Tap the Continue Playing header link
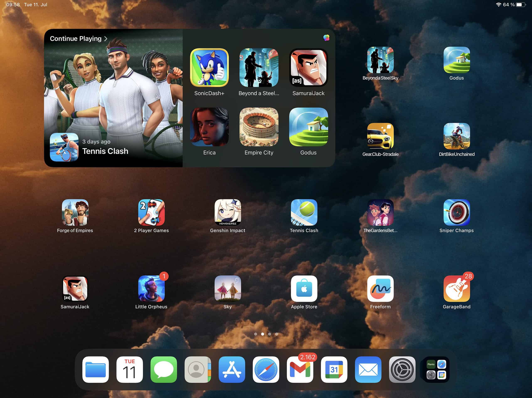The width and height of the screenshot is (532, 398). pyautogui.click(x=75, y=38)
